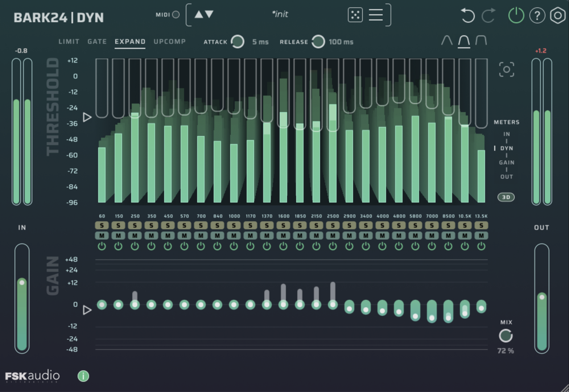Image resolution: width=569 pixels, height=392 pixels.
Task: Select previous preset with up arrow
Action: (x=199, y=14)
